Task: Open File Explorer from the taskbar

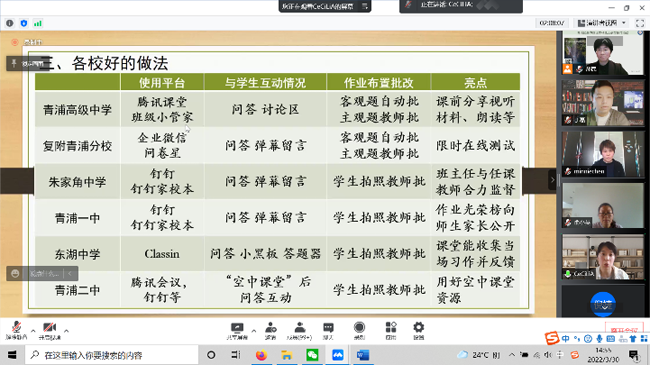Action: point(286,355)
